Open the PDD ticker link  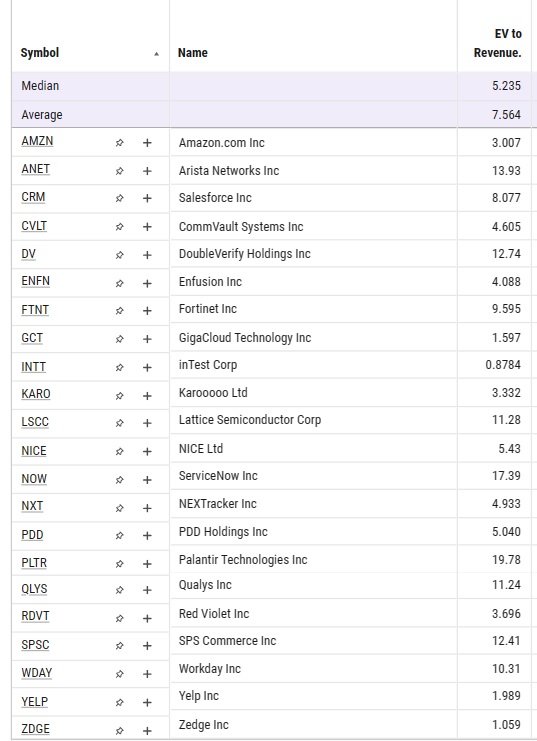32,534
